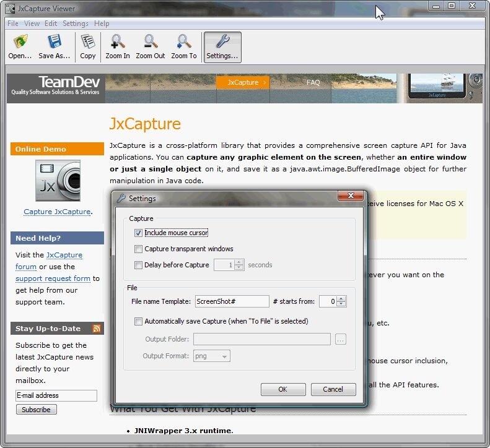The height and width of the screenshot is (448, 490).
Task: Click OK in Settings dialog
Action: tap(283, 389)
